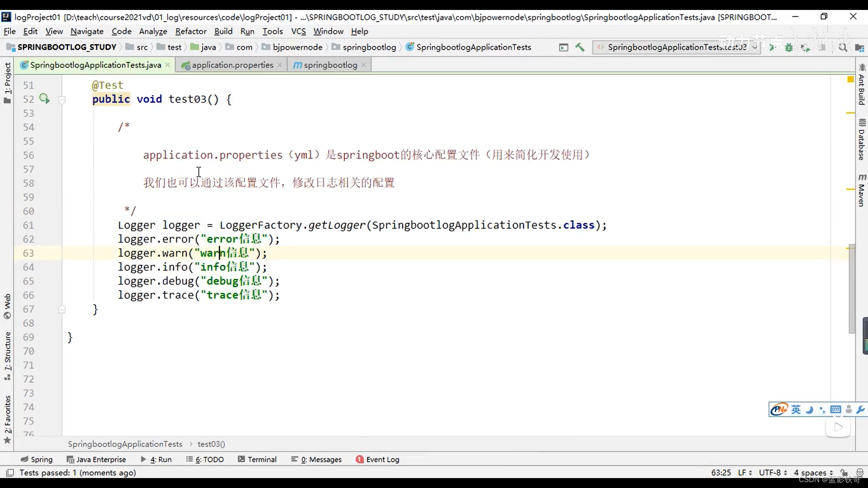868x488 pixels.
Task: Open the File menu
Action: point(9,31)
